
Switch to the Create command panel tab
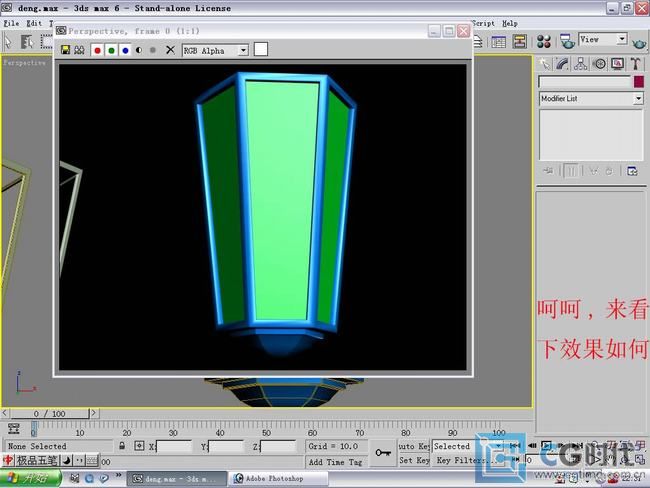coord(544,64)
